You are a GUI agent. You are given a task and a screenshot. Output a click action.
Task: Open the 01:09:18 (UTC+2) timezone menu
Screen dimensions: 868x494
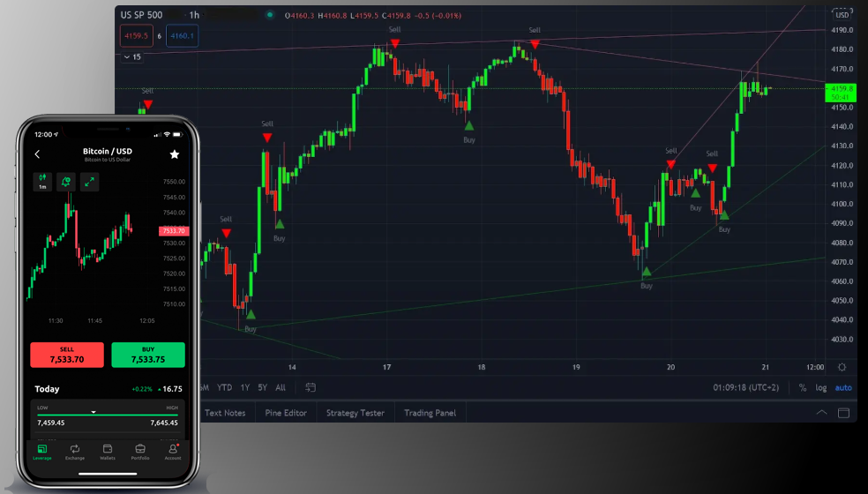tap(745, 387)
